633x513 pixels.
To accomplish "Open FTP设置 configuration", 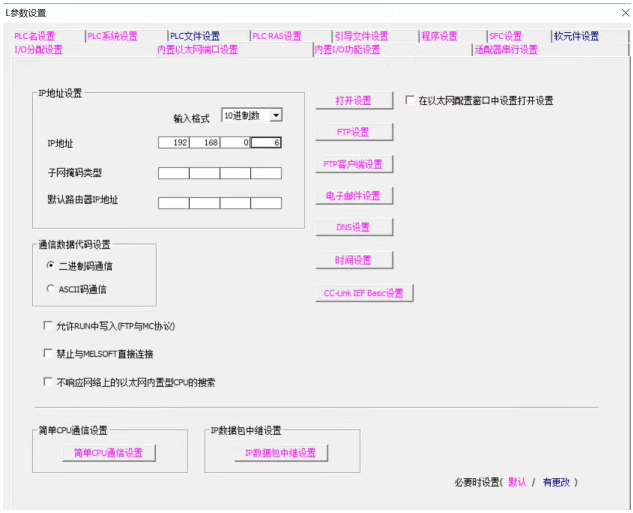I will pyautogui.click(x=352, y=132).
